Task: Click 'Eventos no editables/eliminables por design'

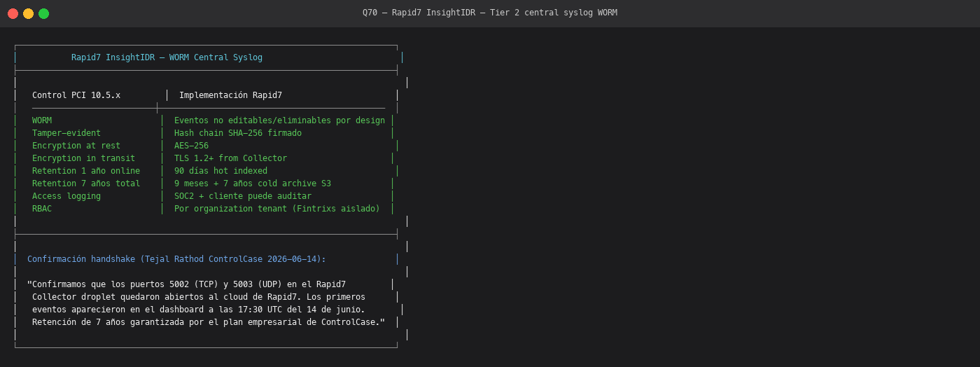Action: (279, 120)
